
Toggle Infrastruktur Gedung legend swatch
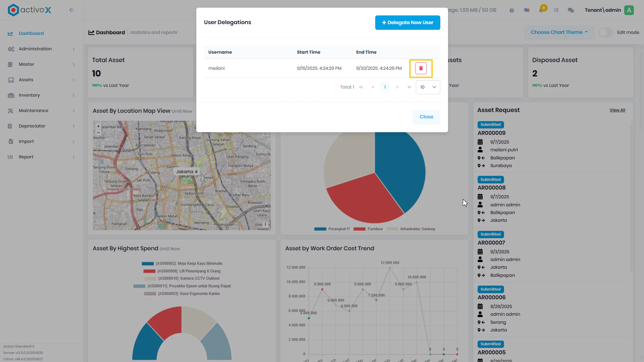[392, 229]
